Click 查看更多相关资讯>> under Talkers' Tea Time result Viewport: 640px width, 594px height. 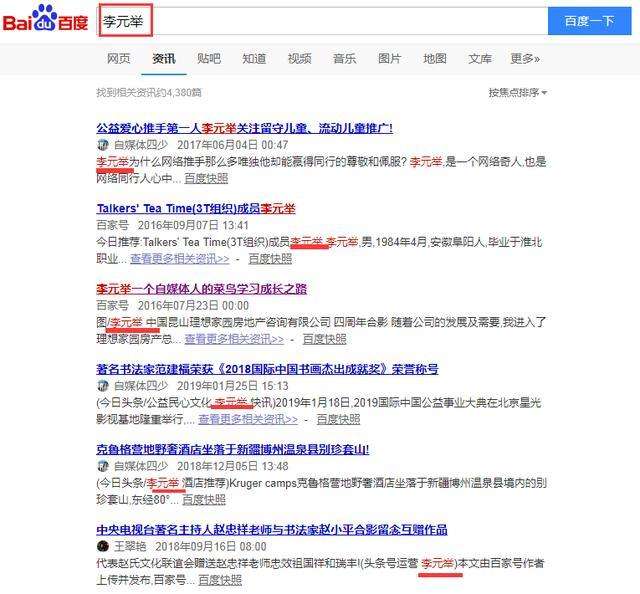(x=180, y=259)
